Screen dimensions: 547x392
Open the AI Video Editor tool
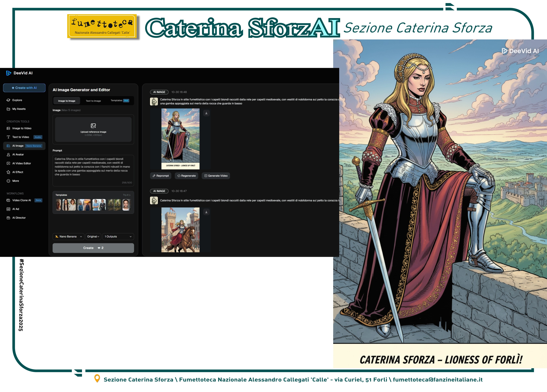click(21, 163)
